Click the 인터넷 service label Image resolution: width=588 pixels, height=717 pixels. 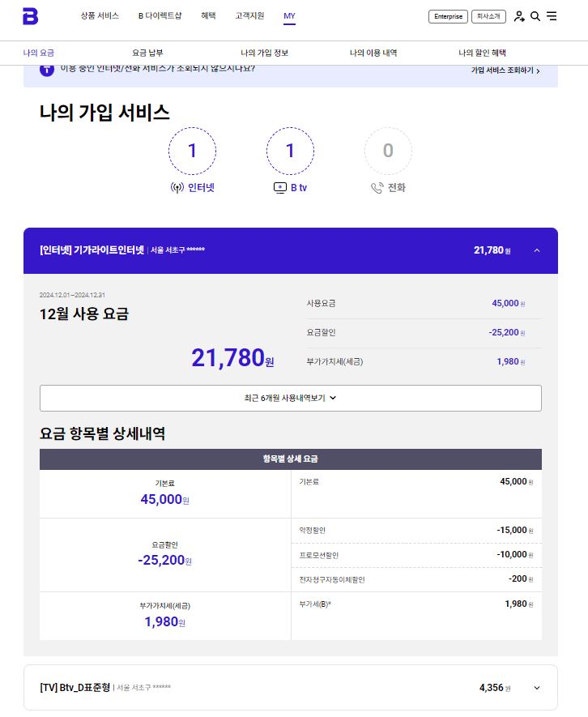(x=201, y=187)
